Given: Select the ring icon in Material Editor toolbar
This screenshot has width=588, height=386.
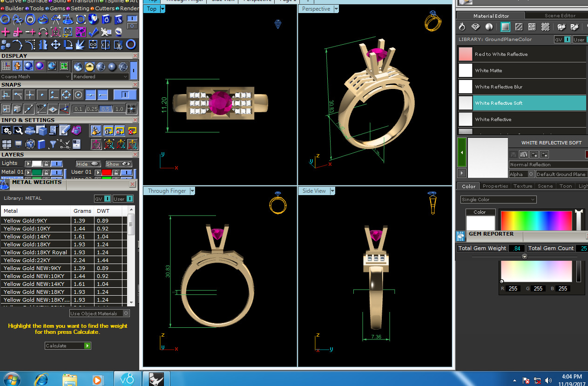Looking at the screenshot, I should point(462,27).
